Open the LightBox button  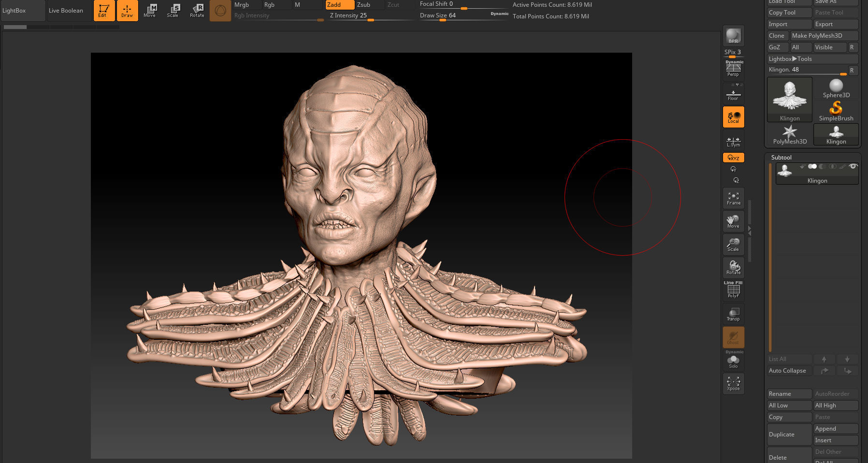pos(23,11)
